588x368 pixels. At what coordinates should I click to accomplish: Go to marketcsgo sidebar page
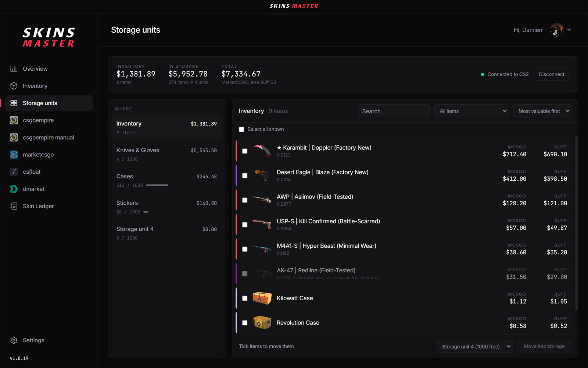click(49, 155)
